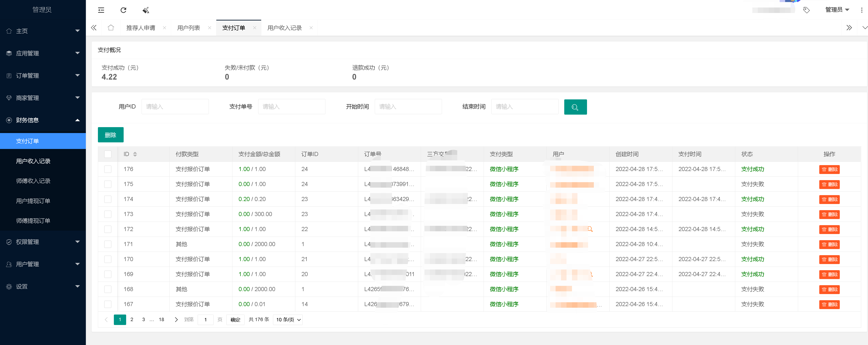Close the 用户收入记录 tab
The image size is (868, 345).
(311, 28)
